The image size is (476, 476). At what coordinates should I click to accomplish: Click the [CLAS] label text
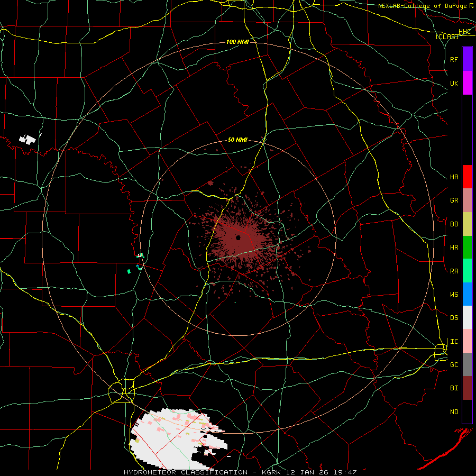(x=447, y=36)
